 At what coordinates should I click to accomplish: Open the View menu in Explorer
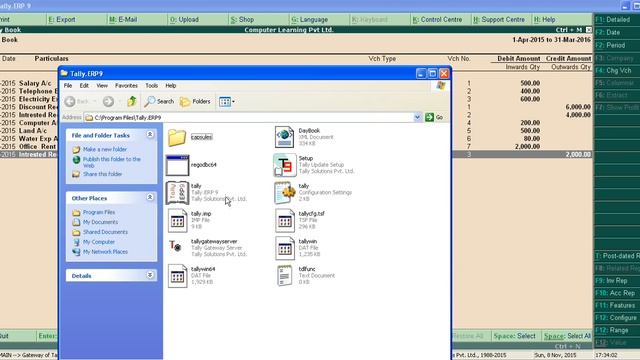(102, 86)
